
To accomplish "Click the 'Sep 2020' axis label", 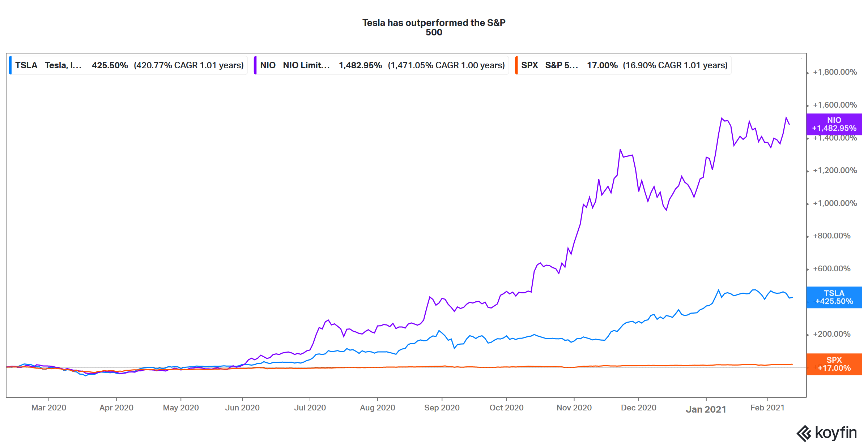I will pos(442,408).
